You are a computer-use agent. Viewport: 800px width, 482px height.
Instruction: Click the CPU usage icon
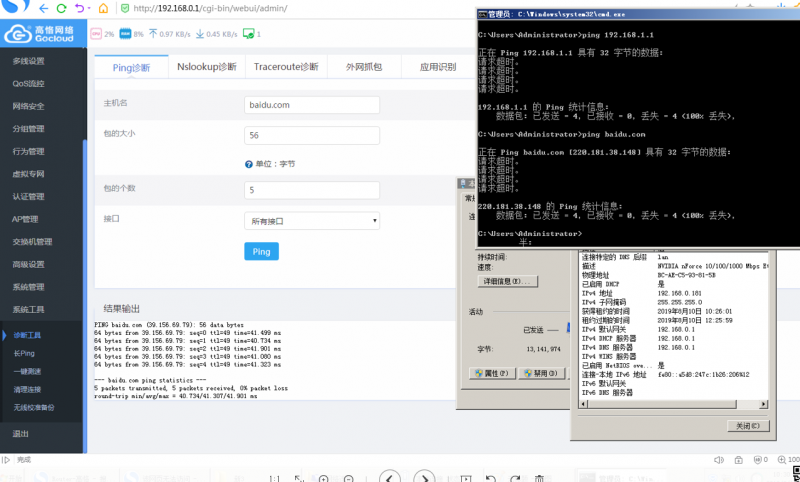[95, 34]
